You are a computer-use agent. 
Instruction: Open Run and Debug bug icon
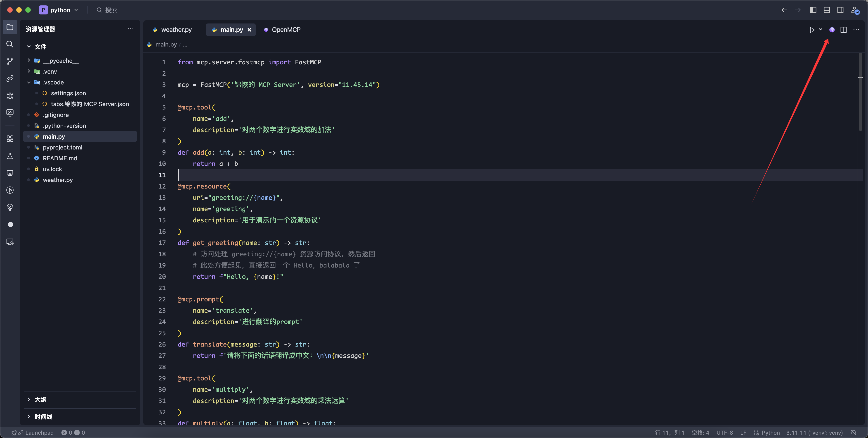point(10,96)
